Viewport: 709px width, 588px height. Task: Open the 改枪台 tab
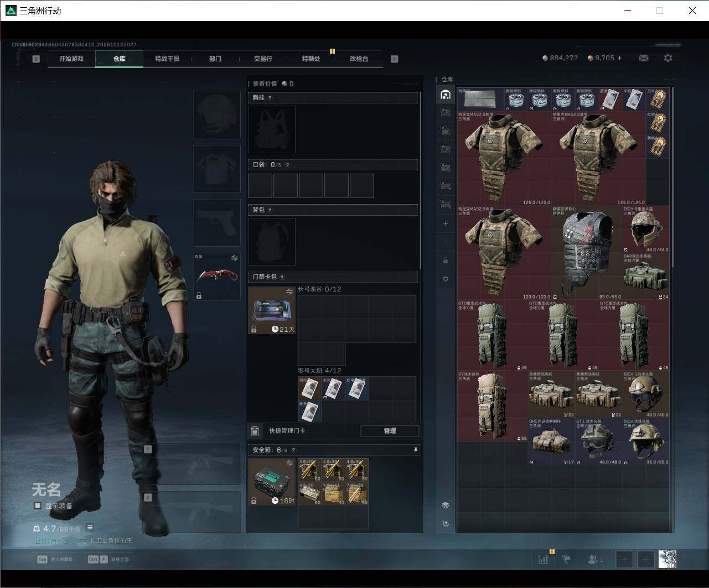click(x=359, y=59)
